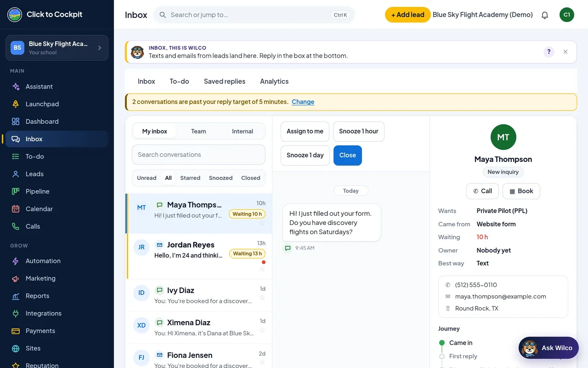The height and width of the screenshot is (368, 588).
Task: Star the Ivy Diaz conversation
Action: pyautogui.click(x=262, y=298)
